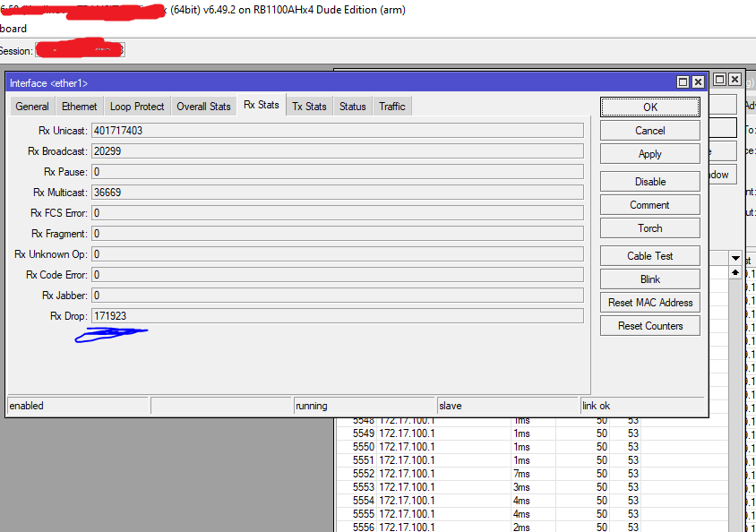Click the Comment button
This screenshot has width=756, height=532.
coord(650,205)
